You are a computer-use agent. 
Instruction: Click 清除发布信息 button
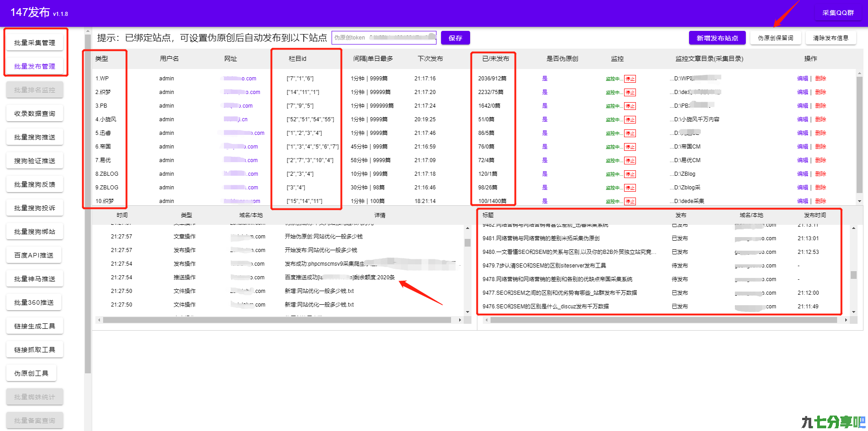pos(831,38)
